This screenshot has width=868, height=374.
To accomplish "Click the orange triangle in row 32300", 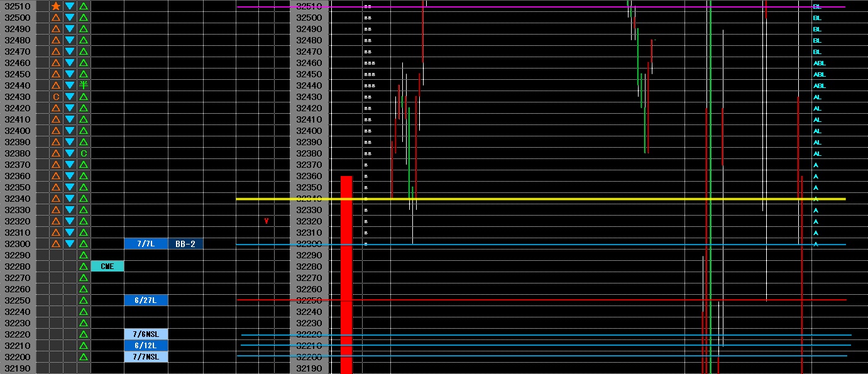I will coord(56,244).
